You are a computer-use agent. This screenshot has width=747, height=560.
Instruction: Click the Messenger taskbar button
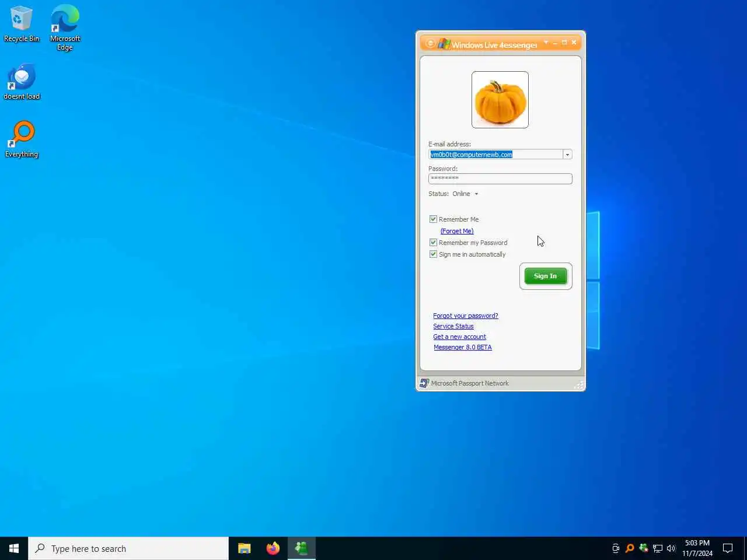click(301, 548)
